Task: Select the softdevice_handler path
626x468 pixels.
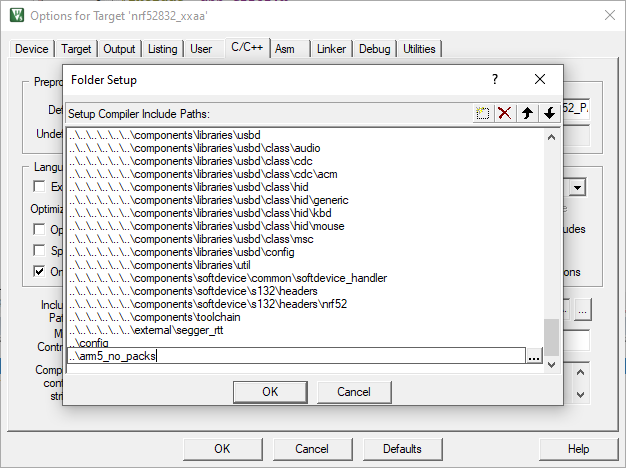Action: coord(228,278)
